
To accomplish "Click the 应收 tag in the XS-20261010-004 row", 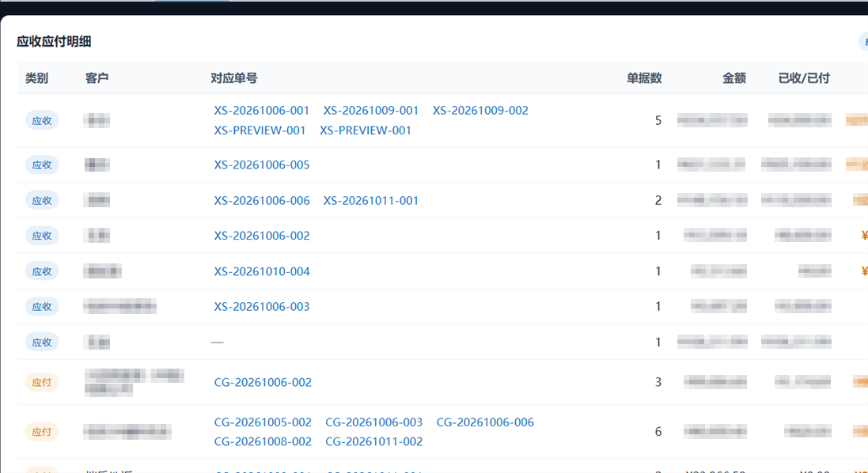I will (41, 271).
